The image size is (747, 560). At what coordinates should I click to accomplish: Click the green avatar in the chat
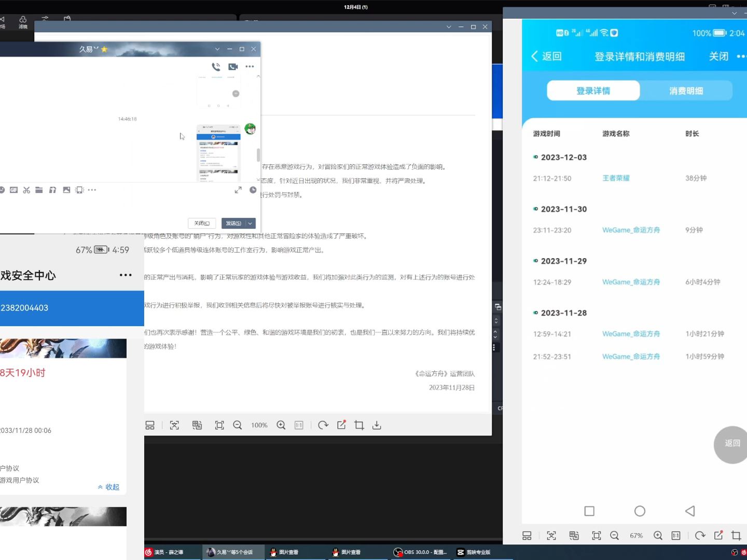[x=250, y=129]
